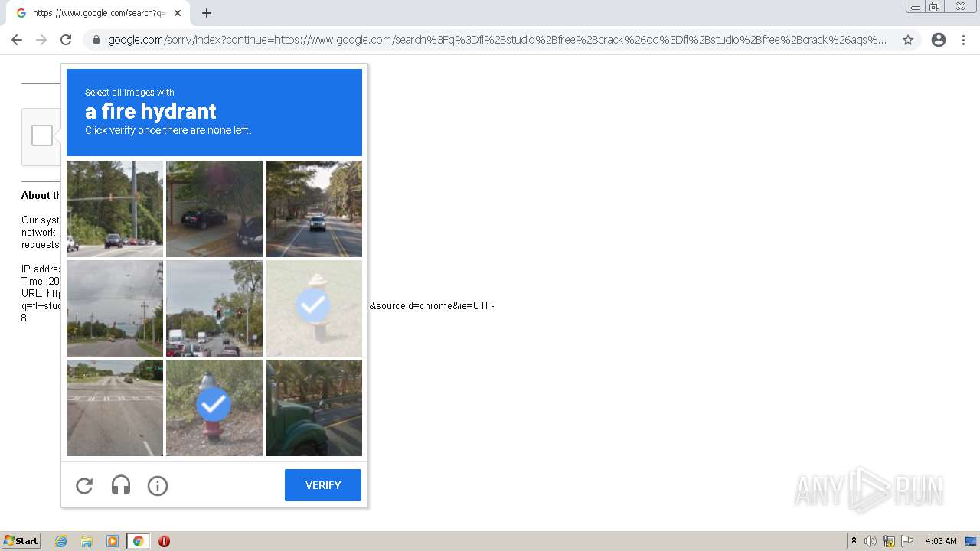Select tile with cloudy sky intersection

pos(115,308)
